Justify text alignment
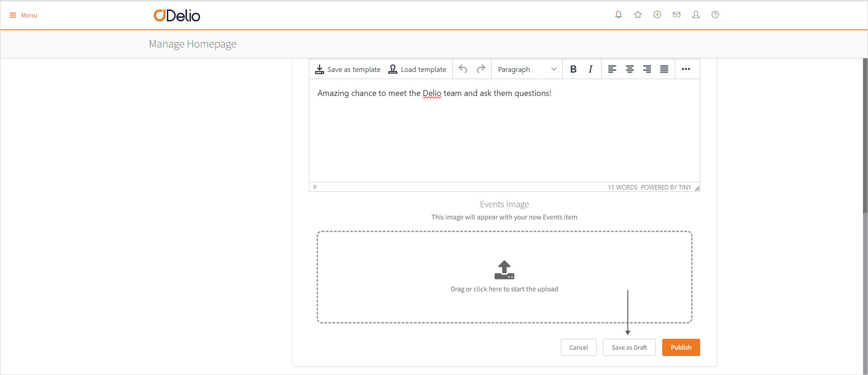The image size is (868, 375). [x=664, y=69]
